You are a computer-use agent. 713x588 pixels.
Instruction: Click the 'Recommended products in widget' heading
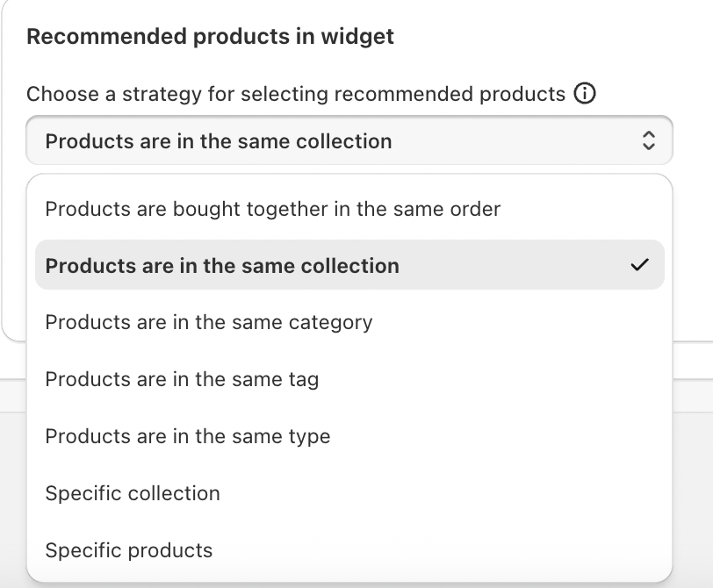click(211, 37)
